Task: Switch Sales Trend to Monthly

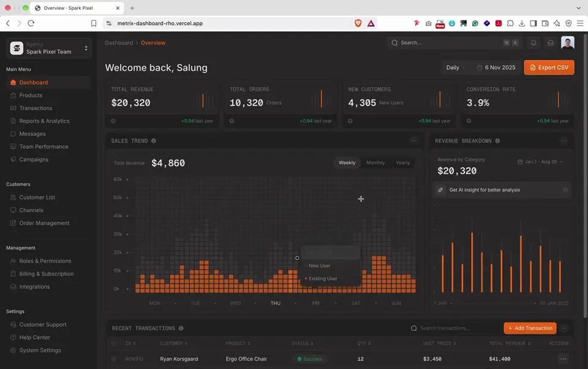Action: [375, 163]
